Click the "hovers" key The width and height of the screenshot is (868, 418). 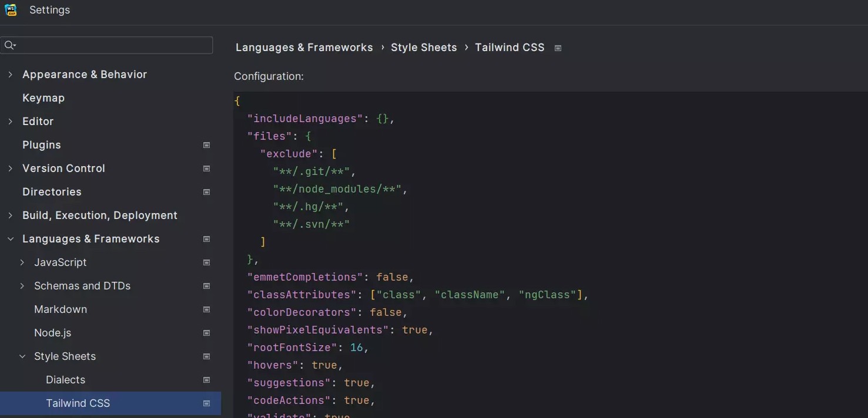(273, 365)
